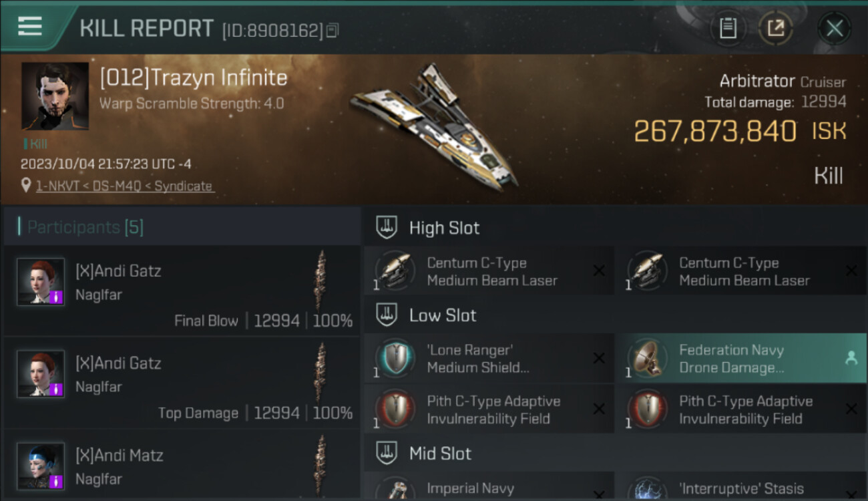Click the Mid Slot section header

pyautogui.click(x=440, y=454)
